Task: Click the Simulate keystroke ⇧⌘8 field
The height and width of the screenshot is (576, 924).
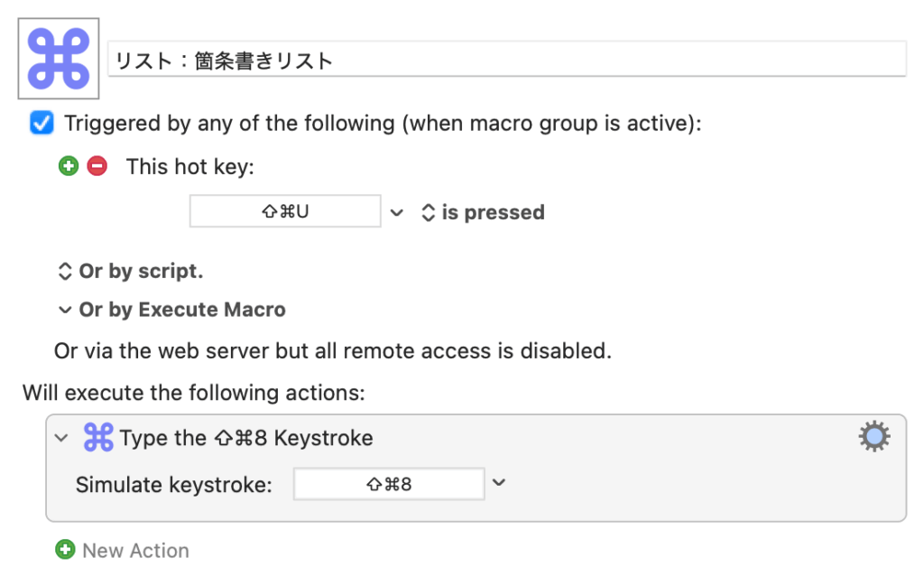Action: tap(389, 484)
